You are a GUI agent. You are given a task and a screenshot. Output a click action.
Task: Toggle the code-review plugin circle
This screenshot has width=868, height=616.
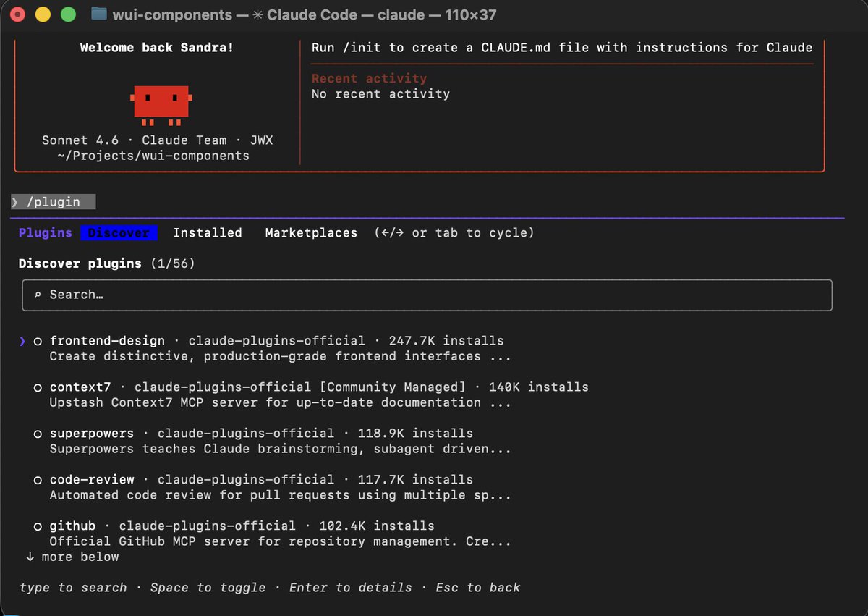pyautogui.click(x=38, y=481)
